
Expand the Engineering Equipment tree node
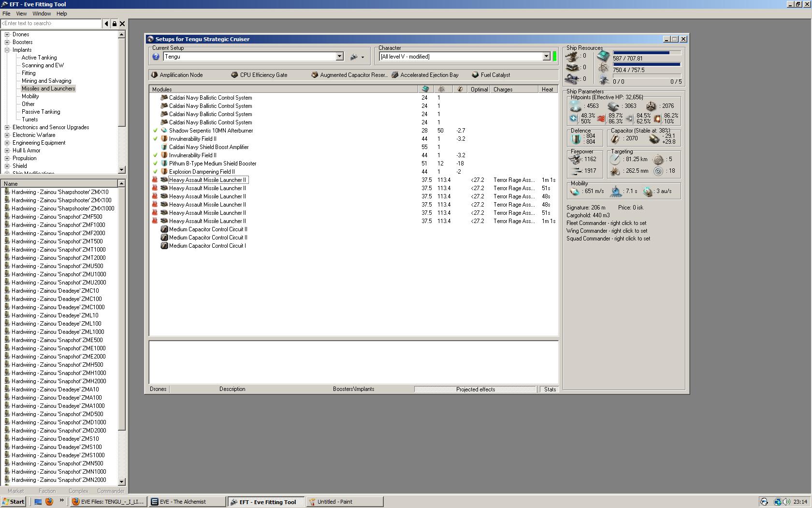tap(7, 143)
